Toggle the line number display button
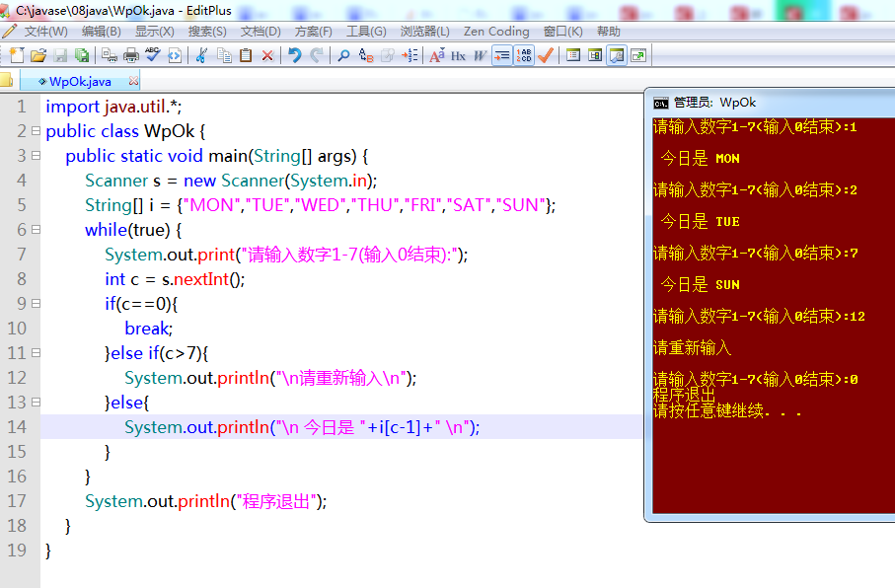Image resolution: width=895 pixels, height=588 pixels. click(x=524, y=55)
